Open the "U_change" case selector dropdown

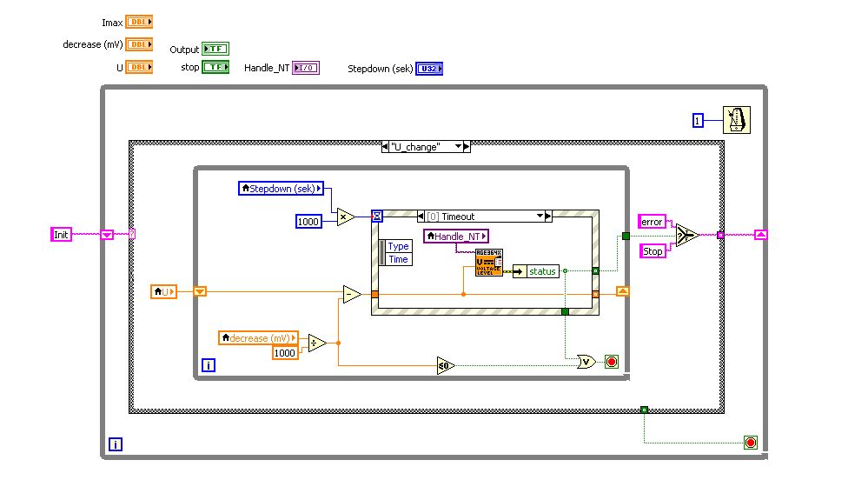[x=459, y=147]
